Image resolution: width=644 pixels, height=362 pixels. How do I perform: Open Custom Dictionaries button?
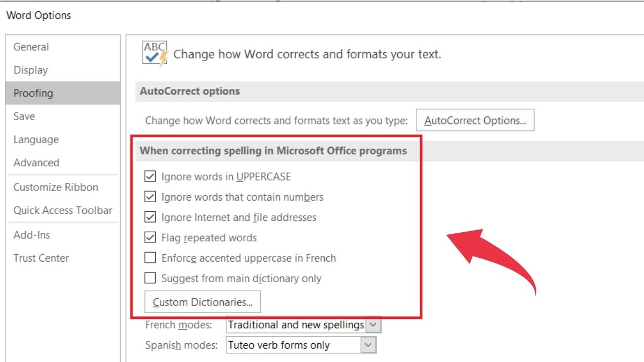(x=203, y=302)
